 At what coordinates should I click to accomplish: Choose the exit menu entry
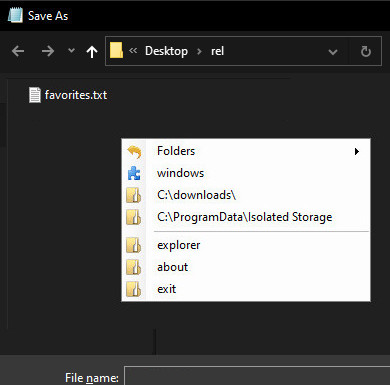(246, 289)
